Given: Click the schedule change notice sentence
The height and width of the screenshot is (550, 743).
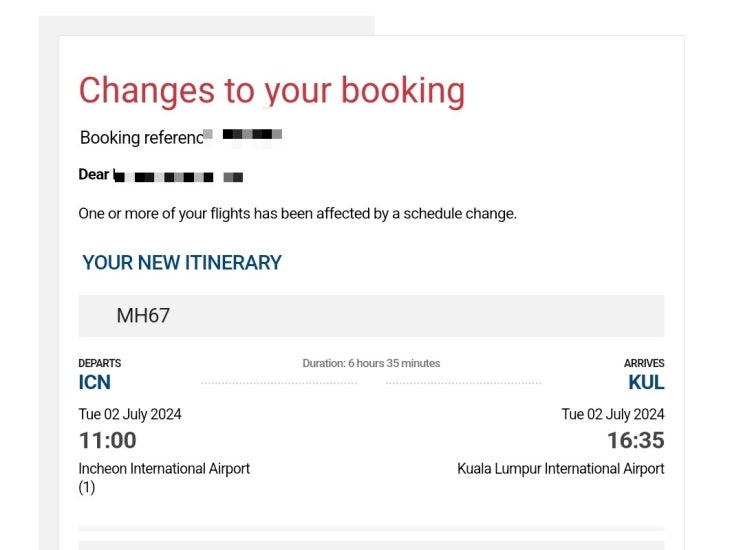Looking at the screenshot, I should pos(297,213).
